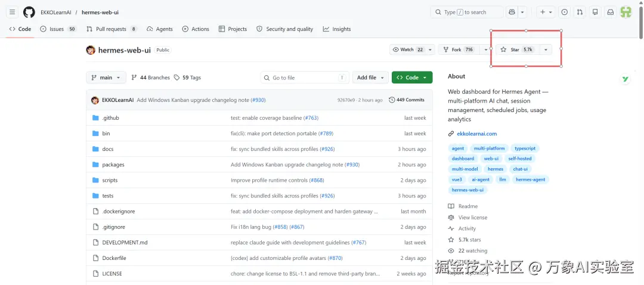Fork the repository
The image size is (644, 285).
pos(459,49)
